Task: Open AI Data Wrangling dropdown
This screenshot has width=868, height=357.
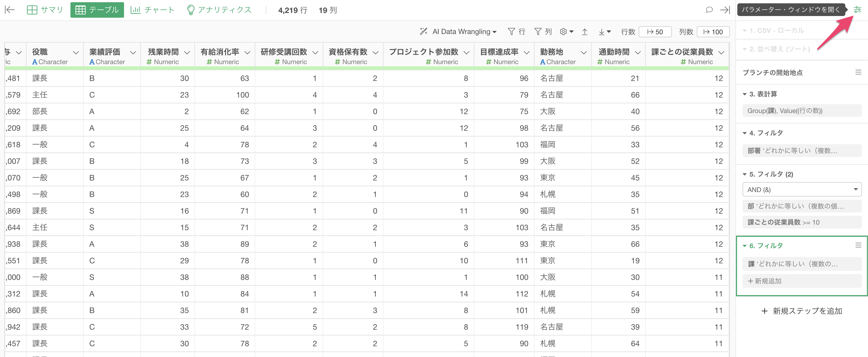Action: pyautogui.click(x=458, y=32)
